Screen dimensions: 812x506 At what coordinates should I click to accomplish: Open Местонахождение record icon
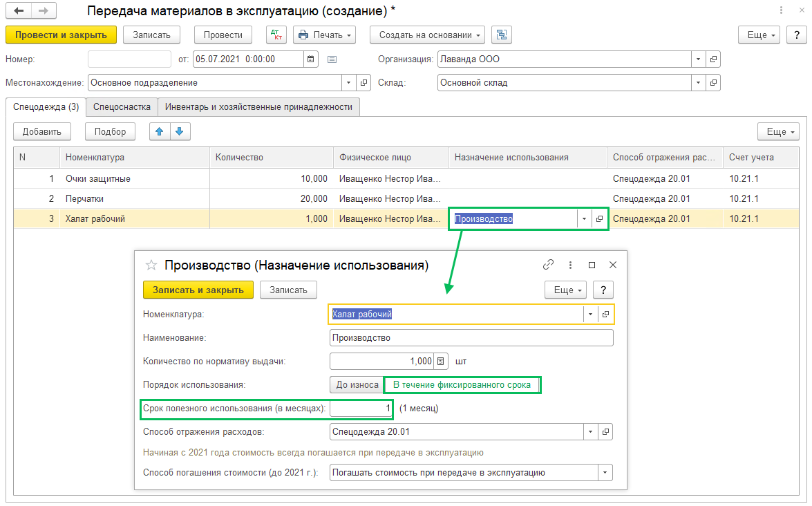pos(363,82)
